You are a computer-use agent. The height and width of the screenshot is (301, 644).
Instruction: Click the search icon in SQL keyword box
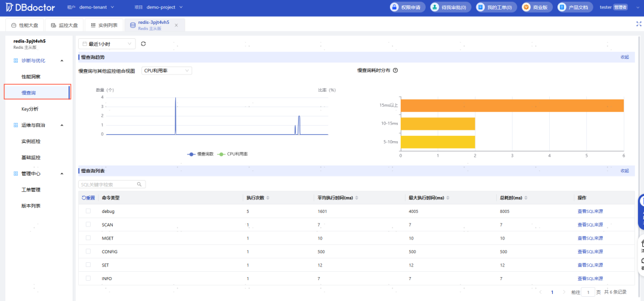coord(140,185)
